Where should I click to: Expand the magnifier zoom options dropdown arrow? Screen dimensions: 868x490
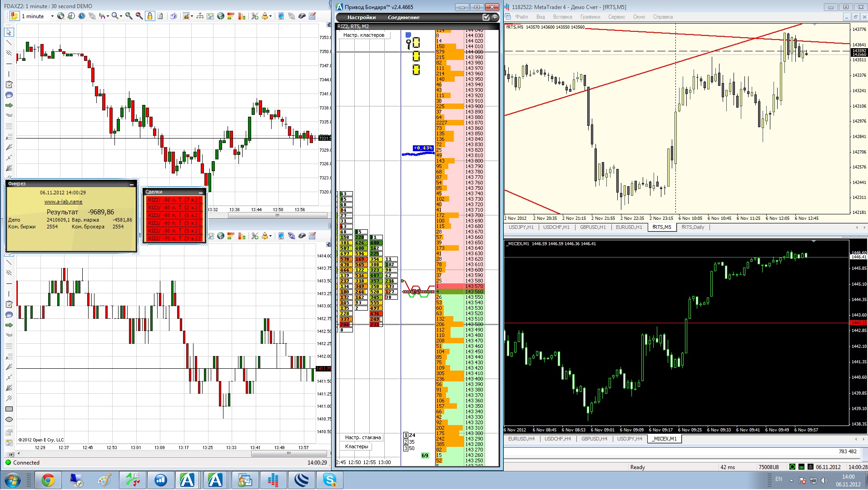(x=121, y=16)
